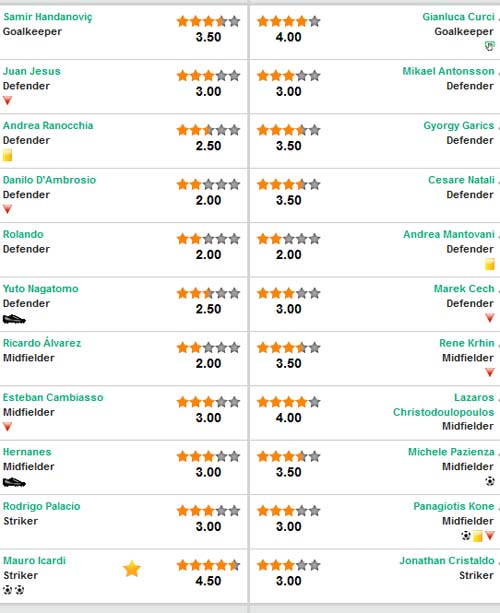The height and width of the screenshot is (613, 500).
Task: Open the Rodrigo Palacio player link
Action: pyautogui.click(x=41, y=506)
